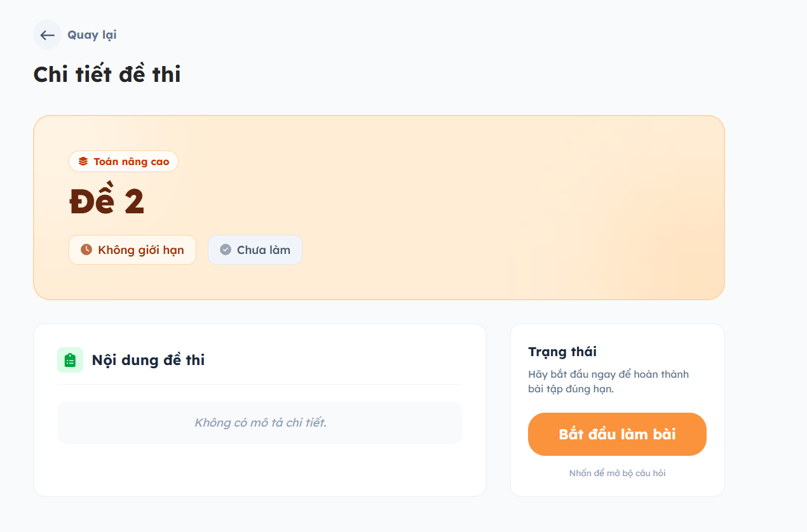Screen dimensions: 807x532
Task: Click the "Nội dung đề thi" heading
Action: pos(148,360)
